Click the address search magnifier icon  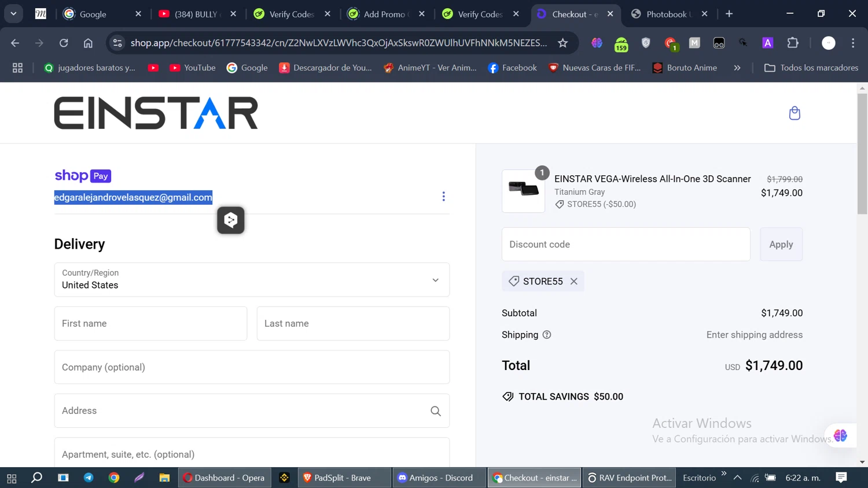point(436,411)
